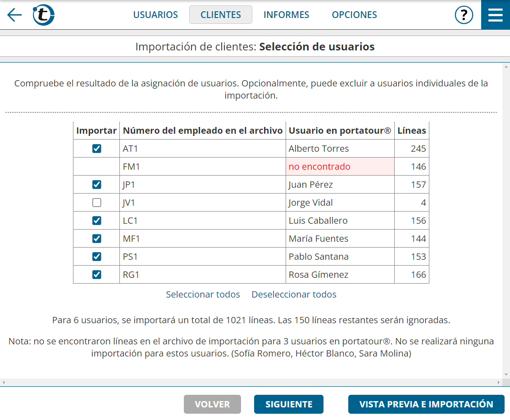
Task: Click the JP1 employee number cell
Action: (203, 185)
